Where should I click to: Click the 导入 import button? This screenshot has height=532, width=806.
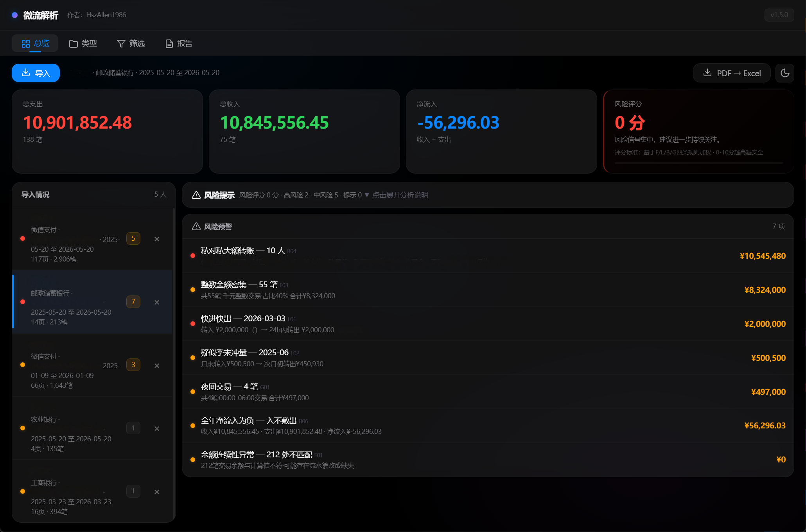coord(36,73)
